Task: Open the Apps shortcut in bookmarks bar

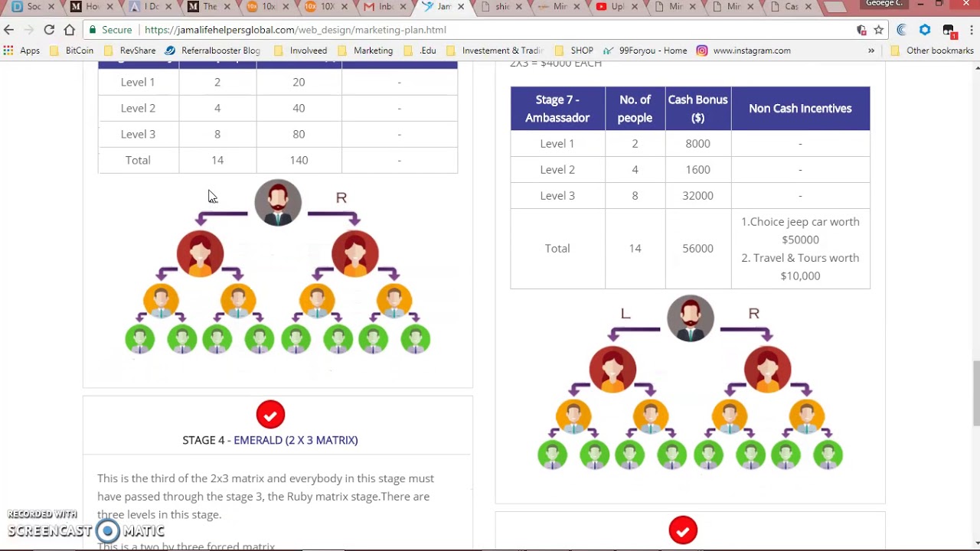Action: (21, 51)
